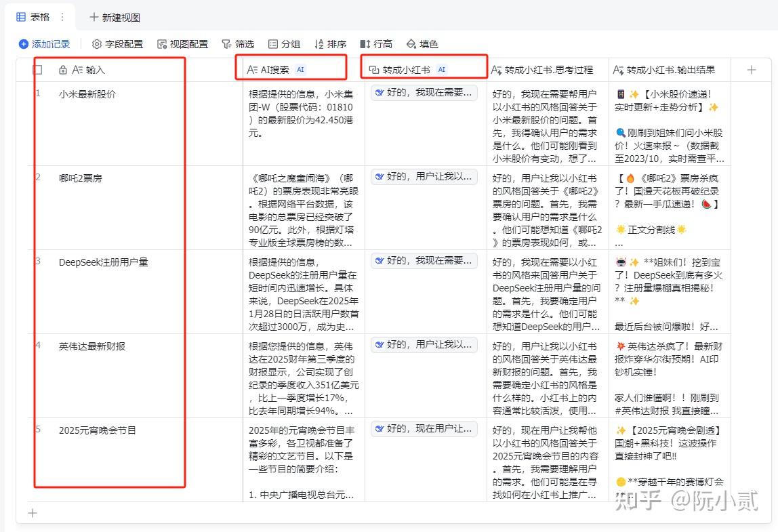Image resolution: width=778 pixels, height=532 pixels.
Task: Select output cell DeepSeek到底有多火
Action: tap(670, 291)
